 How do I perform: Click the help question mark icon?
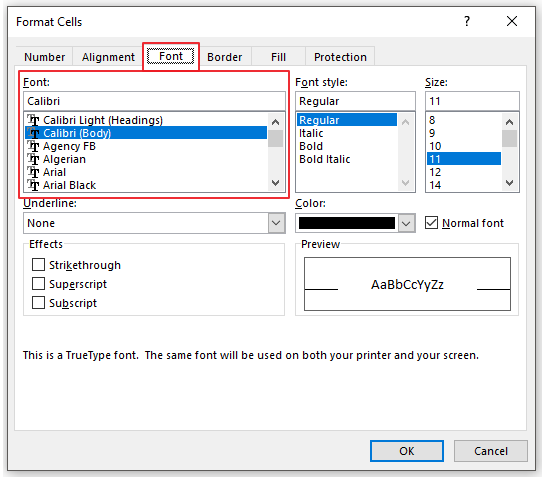467,21
